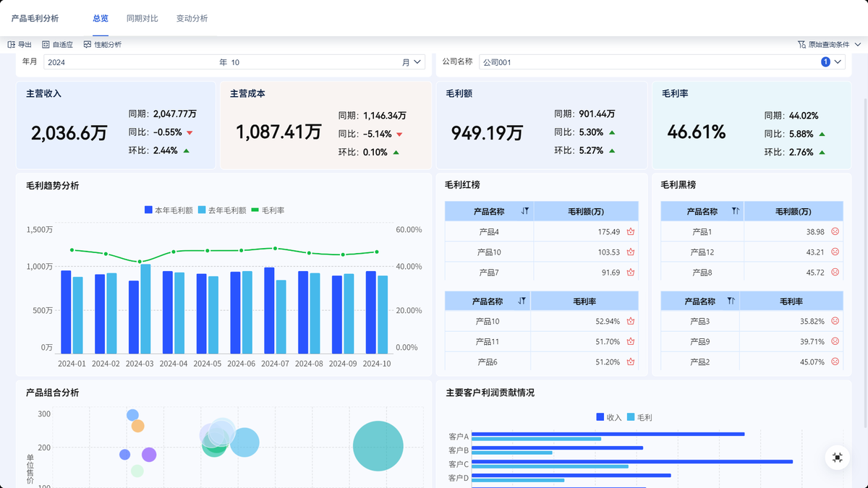The image size is (868, 488).
Task: Expand the 原始查询条件 chevron
Action: tap(858, 45)
